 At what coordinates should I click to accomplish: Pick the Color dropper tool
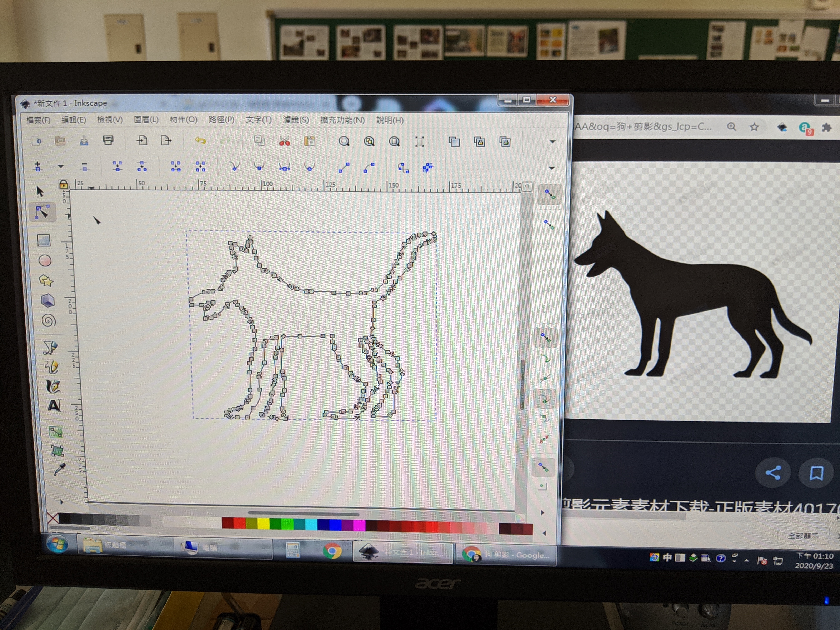(59, 470)
